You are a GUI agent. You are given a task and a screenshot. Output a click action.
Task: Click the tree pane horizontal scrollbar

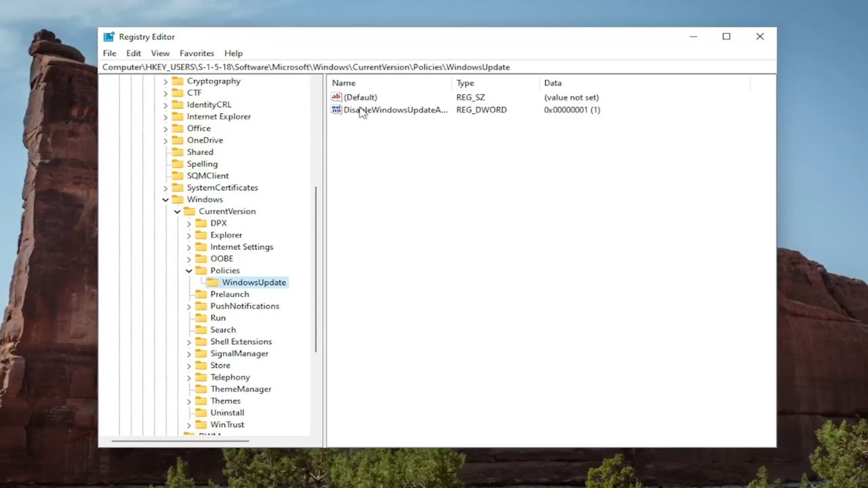point(180,441)
